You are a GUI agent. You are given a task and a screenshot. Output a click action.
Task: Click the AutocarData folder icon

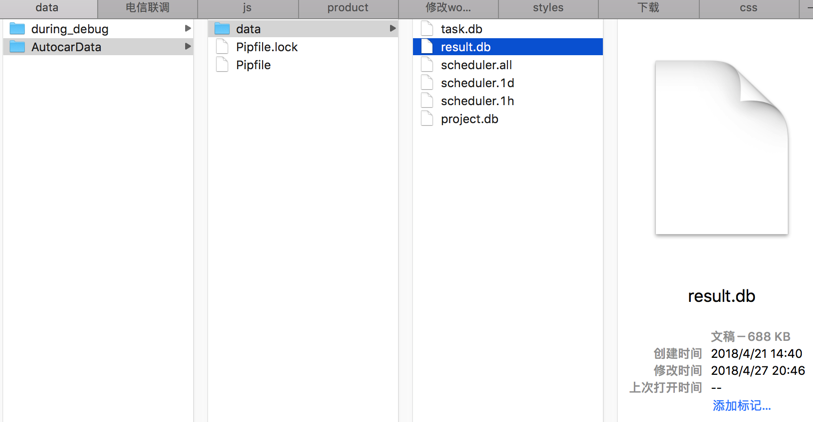click(x=17, y=47)
